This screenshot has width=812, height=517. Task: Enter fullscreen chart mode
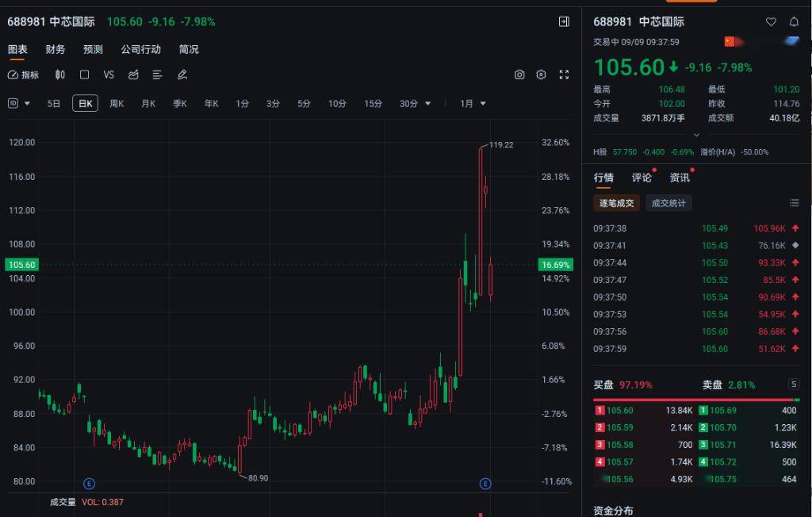[564, 75]
